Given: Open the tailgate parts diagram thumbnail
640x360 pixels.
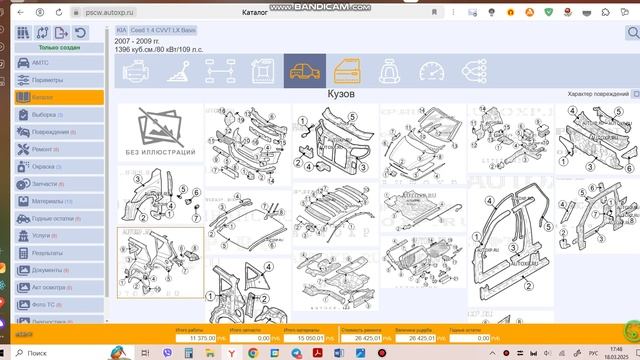Looking at the screenshot, I should [x=423, y=262].
